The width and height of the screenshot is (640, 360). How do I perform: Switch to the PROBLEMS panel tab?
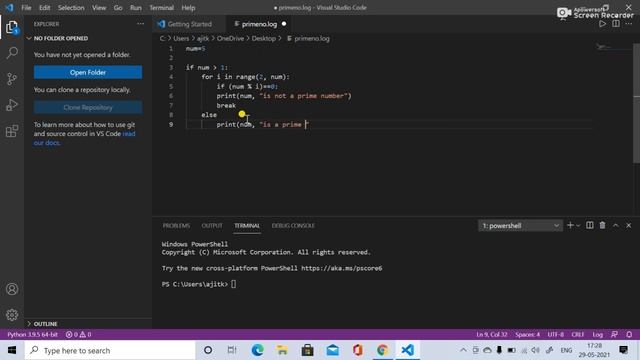tap(176, 225)
